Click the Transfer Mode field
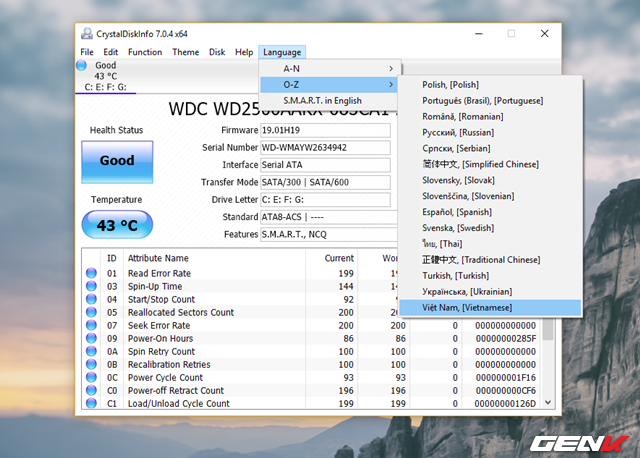The image size is (640, 458). pos(325,182)
